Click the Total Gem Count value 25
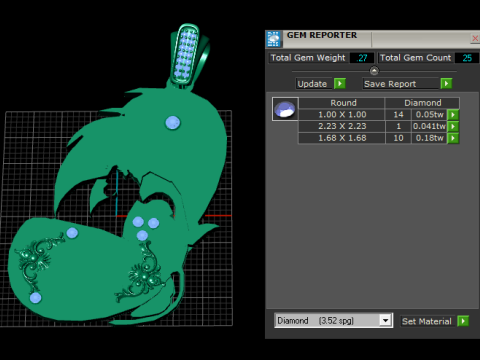Viewport: 480px width, 360px height. pyautogui.click(x=467, y=58)
